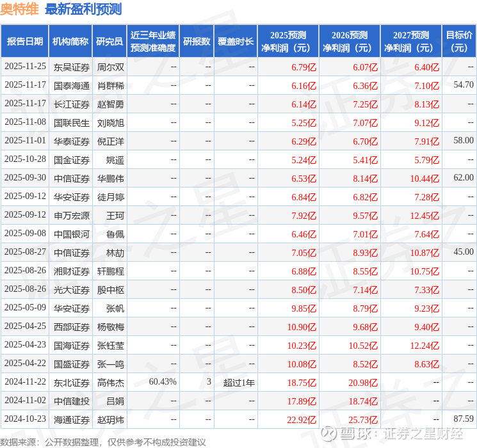The image size is (477, 448).
Task: Click the 2025-09-30 date cell
Action: (25, 178)
